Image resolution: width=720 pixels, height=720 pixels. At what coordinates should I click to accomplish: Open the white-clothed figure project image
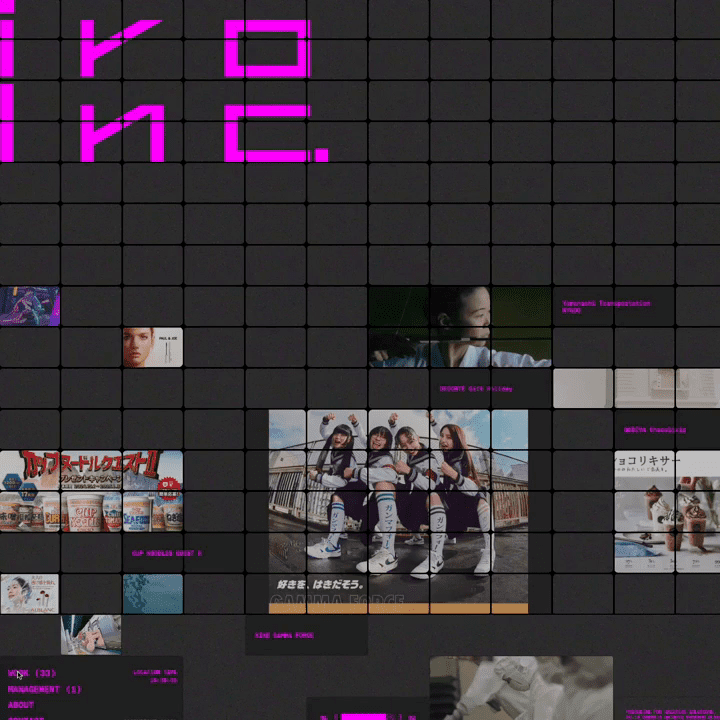click(x=521, y=688)
